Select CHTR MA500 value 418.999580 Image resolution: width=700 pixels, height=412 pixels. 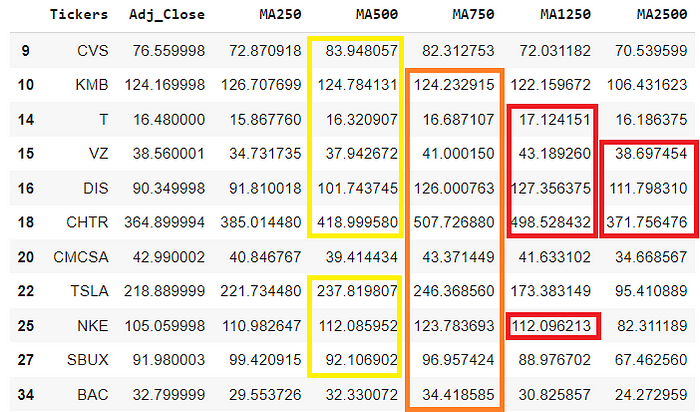[358, 222]
